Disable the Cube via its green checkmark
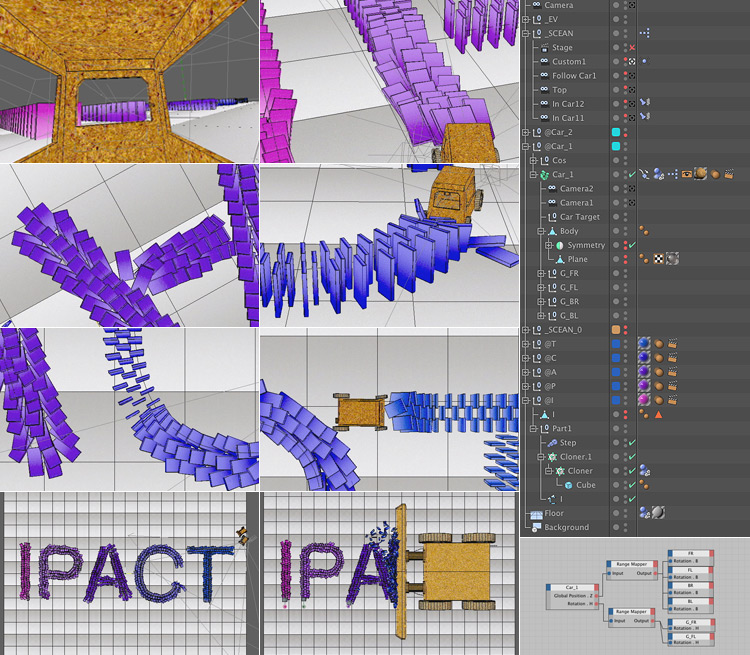 point(632,485)
